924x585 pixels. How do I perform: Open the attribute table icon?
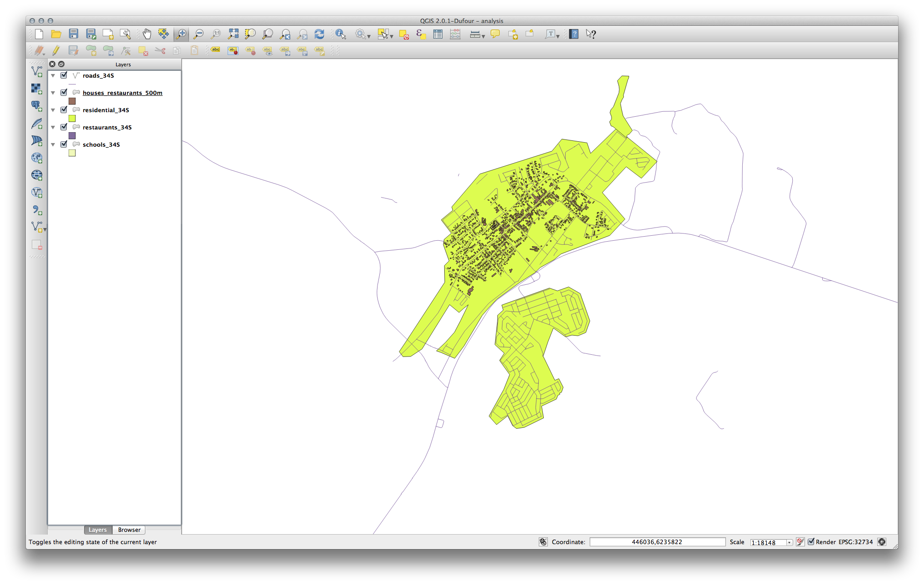tap(438, 34)
